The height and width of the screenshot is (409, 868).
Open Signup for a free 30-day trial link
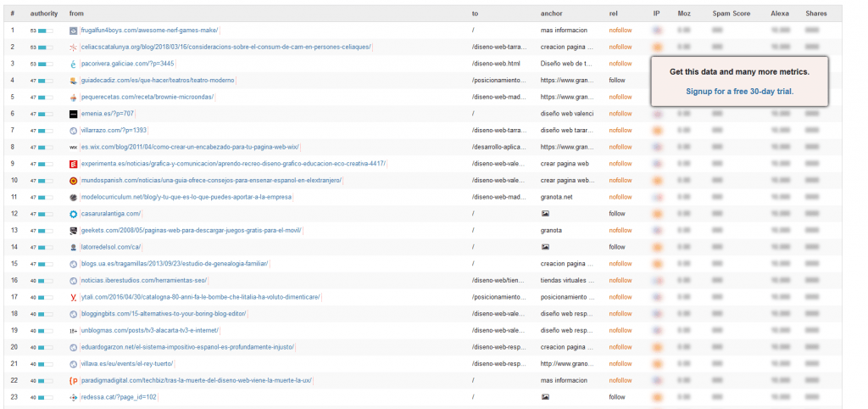click(739, 92)
